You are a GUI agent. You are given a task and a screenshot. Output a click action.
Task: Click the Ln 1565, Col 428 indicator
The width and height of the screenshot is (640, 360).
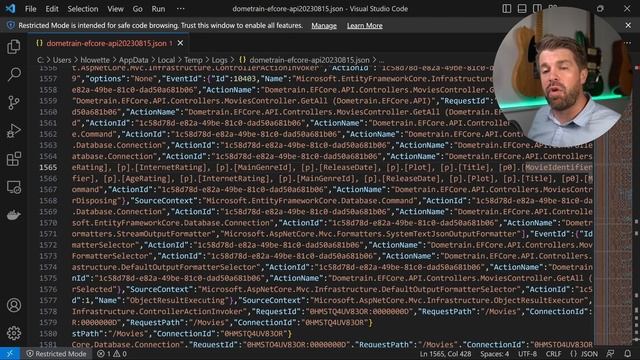coord(445,354)
